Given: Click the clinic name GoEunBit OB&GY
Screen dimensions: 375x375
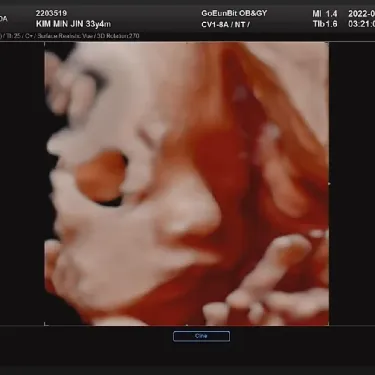Looking at the screenshot, I should pos(234,13).
